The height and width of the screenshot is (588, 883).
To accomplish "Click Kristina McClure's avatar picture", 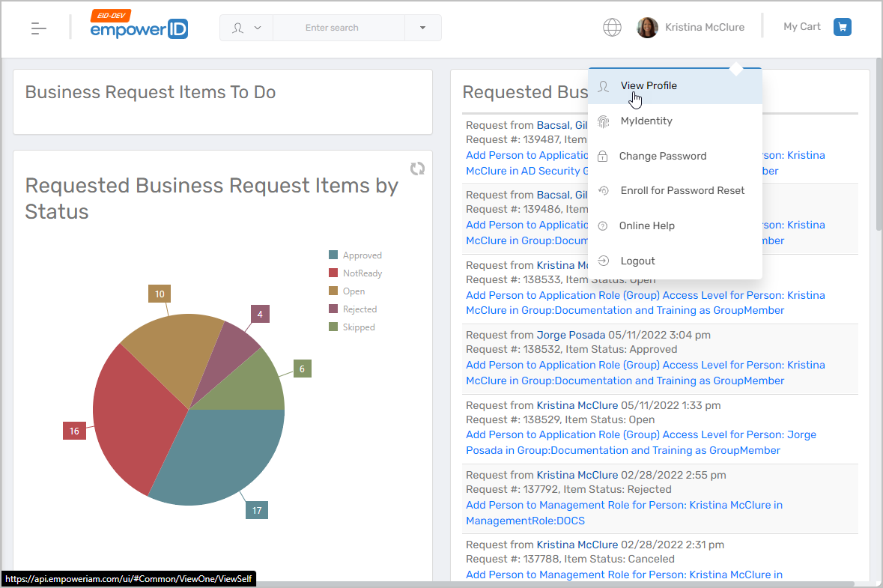I will click(x=647, y=28).
